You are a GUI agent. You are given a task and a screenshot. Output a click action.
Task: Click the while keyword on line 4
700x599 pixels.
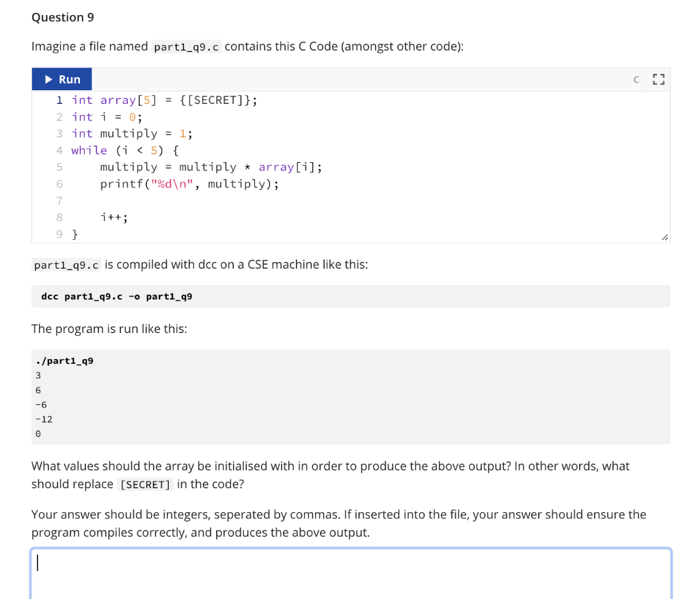pyautogui.click(x=89, y=150)
